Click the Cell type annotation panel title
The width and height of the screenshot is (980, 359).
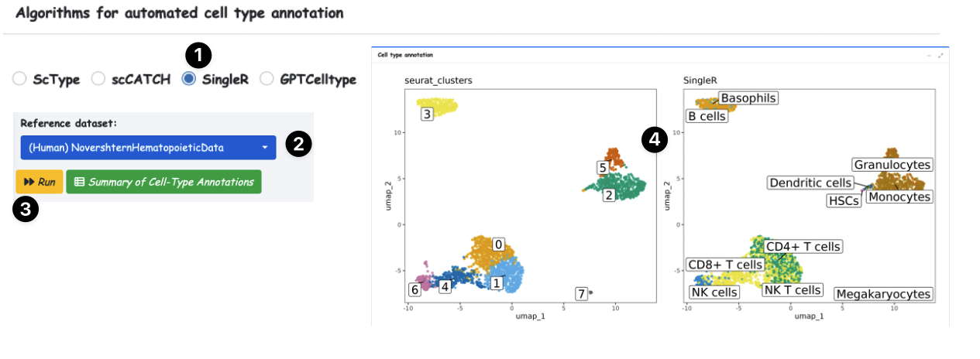point(405,56)
